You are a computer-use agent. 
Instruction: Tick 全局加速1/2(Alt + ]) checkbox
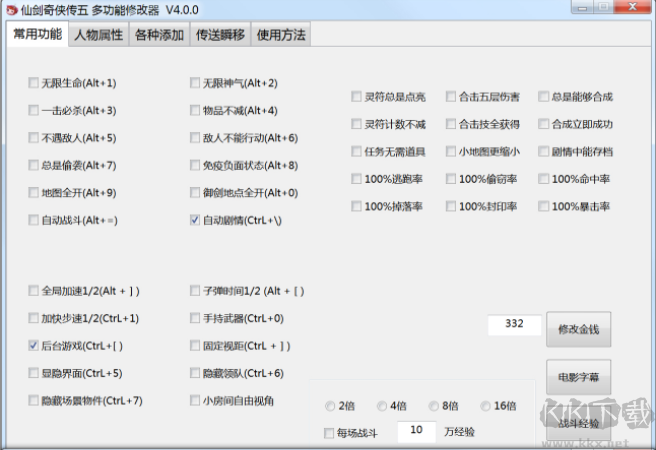[33, 290]
